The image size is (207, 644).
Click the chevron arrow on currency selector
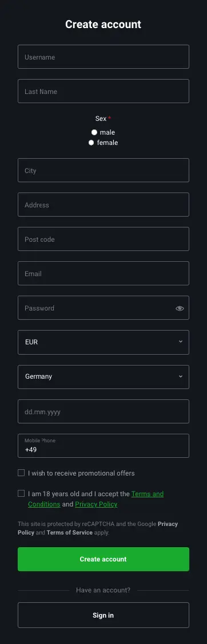point(180,341)
